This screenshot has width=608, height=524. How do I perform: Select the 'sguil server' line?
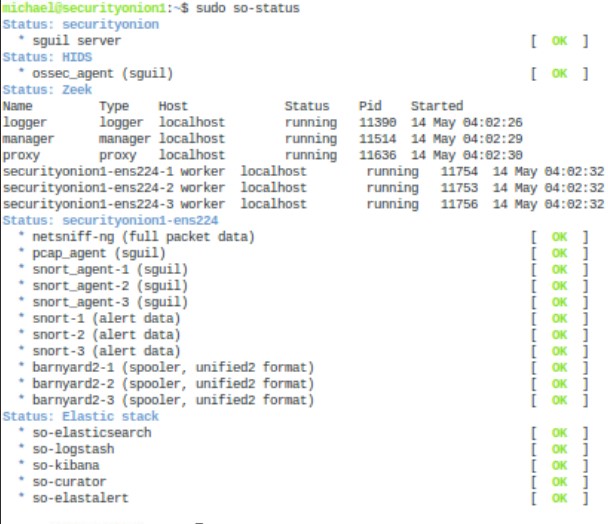(x=77, y=41)
